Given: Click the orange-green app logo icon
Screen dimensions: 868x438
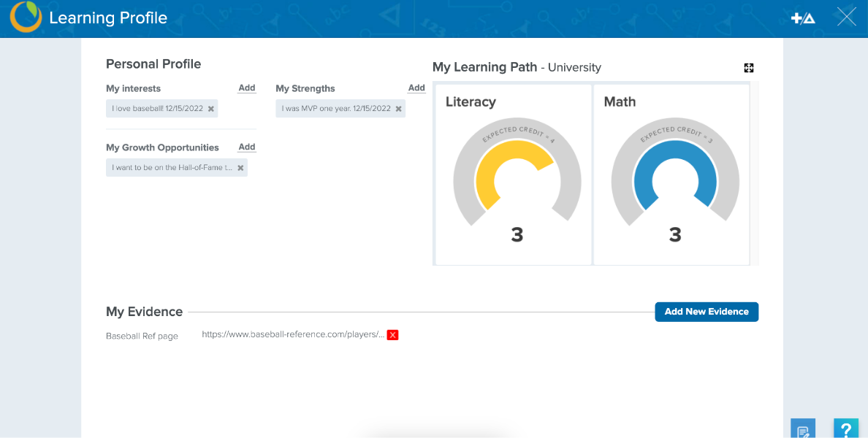Looking at the screenshot, I should [26, 17].
